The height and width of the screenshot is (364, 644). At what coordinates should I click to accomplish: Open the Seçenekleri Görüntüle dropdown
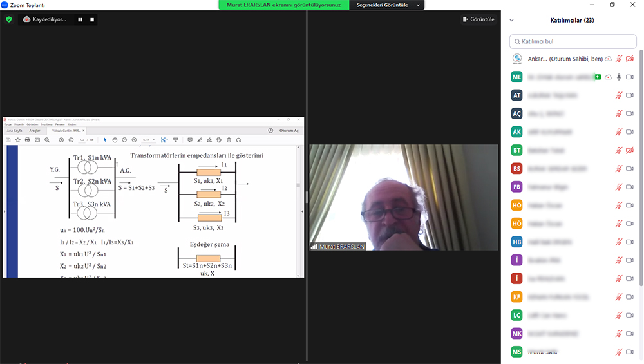tap(387, 5)
